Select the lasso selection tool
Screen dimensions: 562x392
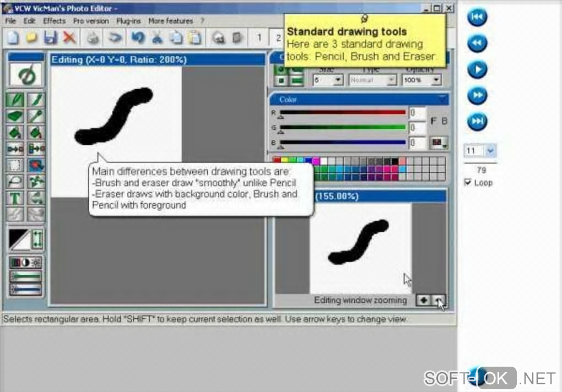coord(15,182)
